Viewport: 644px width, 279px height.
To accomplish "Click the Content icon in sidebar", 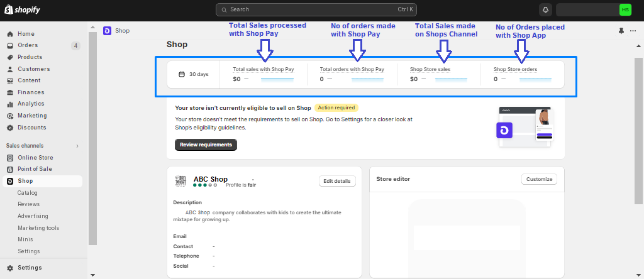I will 10,80.
